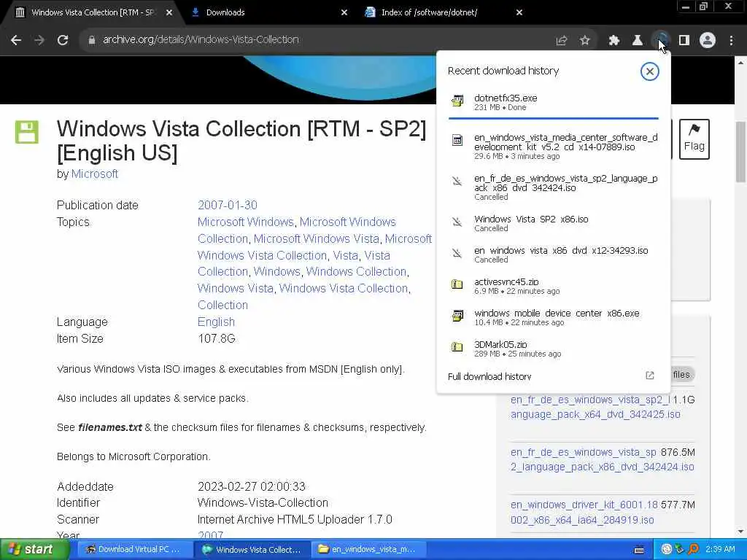Viewport: 747px width, 560px height.
Task: Open the en_windows_driver_kit_6001.18002 iso link
Action: point(584,513)
